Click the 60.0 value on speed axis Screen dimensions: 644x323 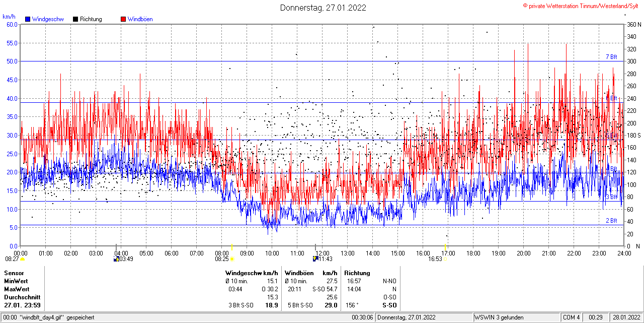coord(13,24)
